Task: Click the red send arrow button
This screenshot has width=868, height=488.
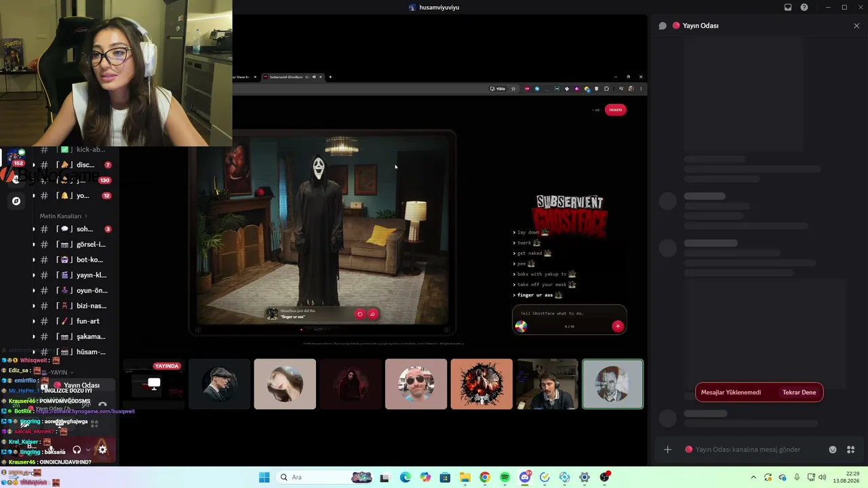Action: 617,326
